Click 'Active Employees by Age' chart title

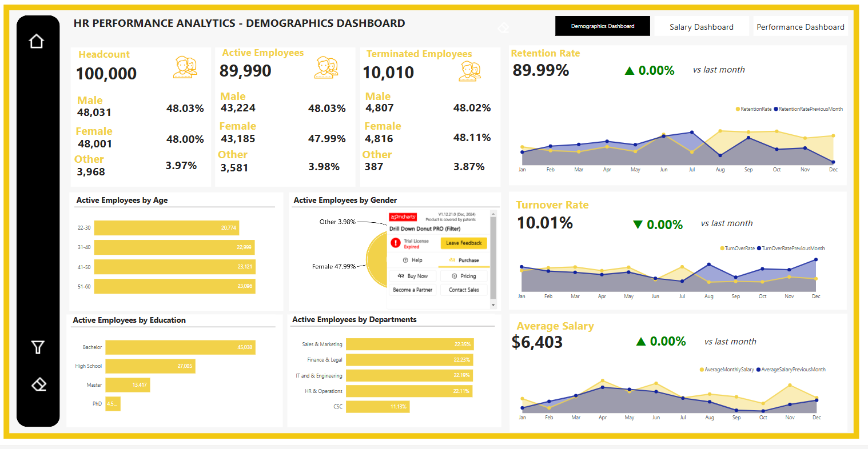point(122,200)
